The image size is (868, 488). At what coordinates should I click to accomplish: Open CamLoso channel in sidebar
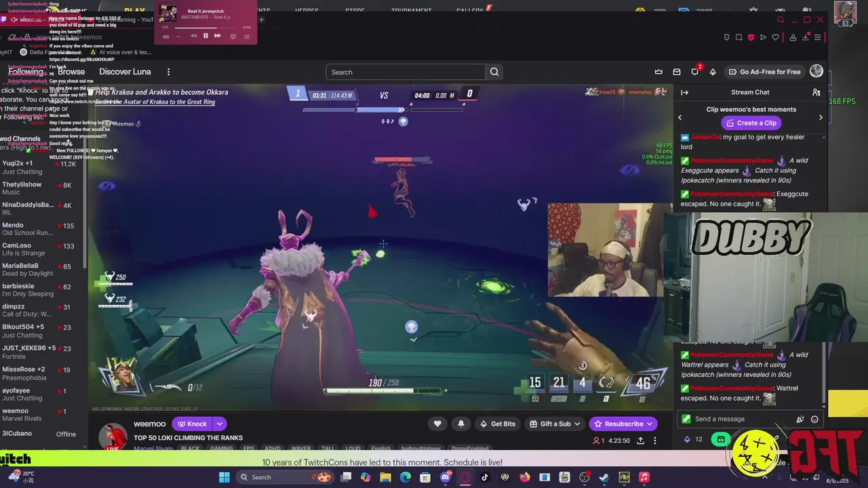pos(42,249)
